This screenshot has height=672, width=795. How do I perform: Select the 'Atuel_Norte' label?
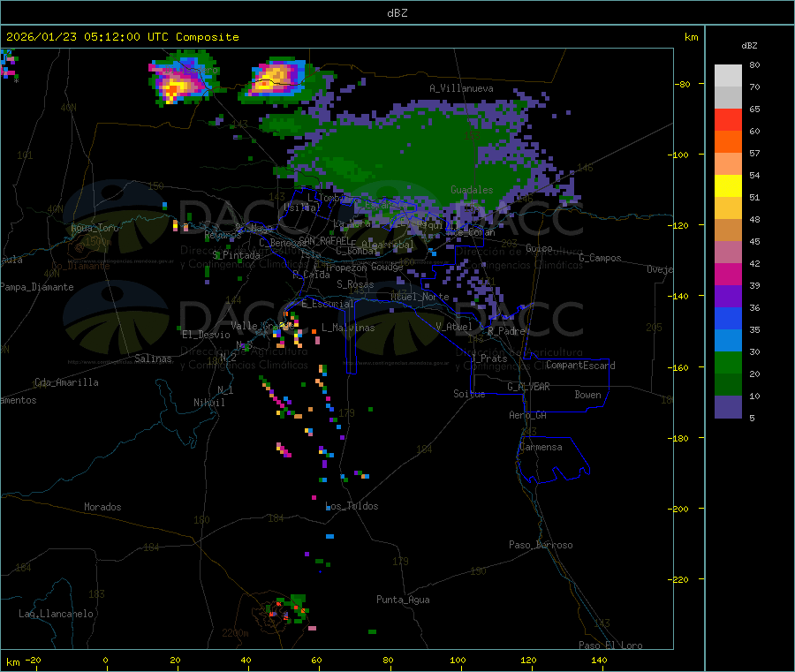click(x=420, y=297)
